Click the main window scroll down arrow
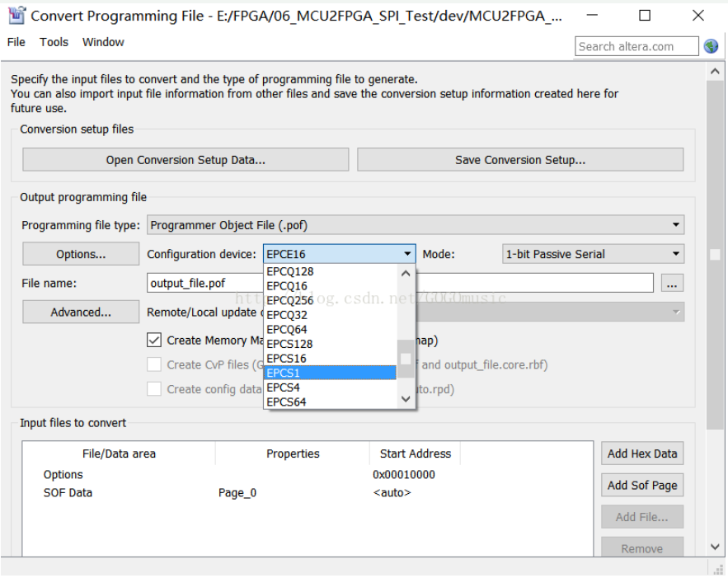 [x=715, y=547]
